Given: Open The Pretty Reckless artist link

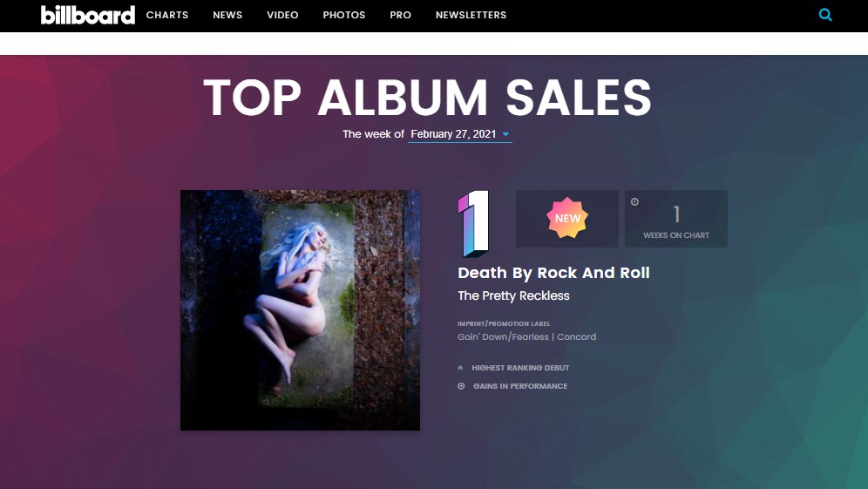Looking at the screenshot, I should (x=513, y=295).
